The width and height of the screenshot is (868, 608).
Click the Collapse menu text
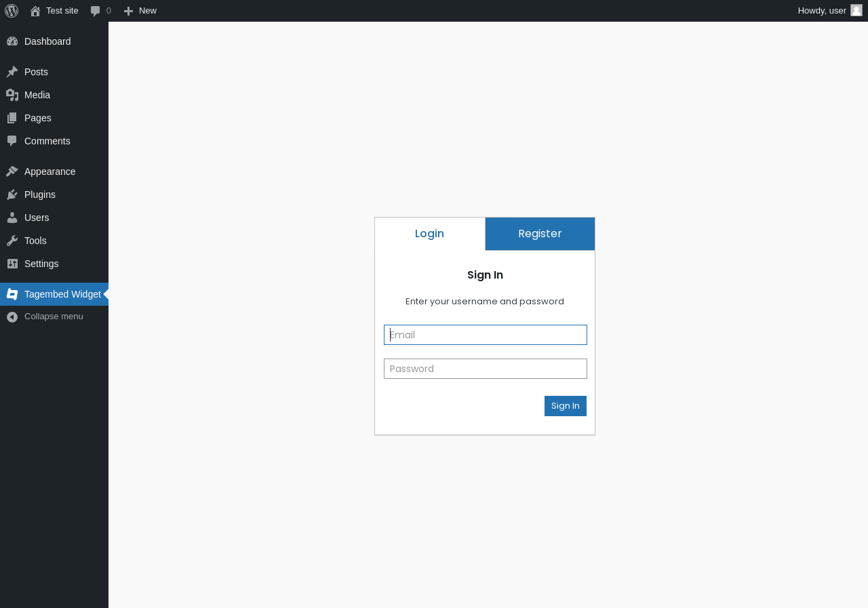54,317
